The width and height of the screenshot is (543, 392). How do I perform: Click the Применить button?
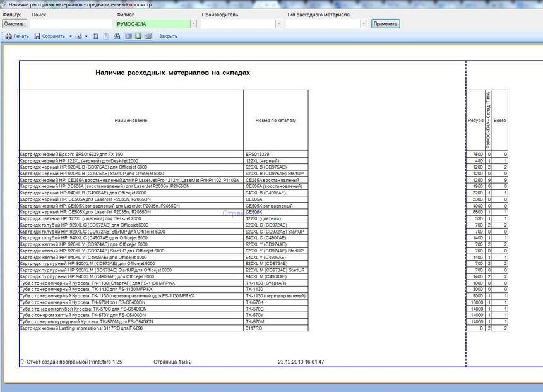click(x=385, y=24)
